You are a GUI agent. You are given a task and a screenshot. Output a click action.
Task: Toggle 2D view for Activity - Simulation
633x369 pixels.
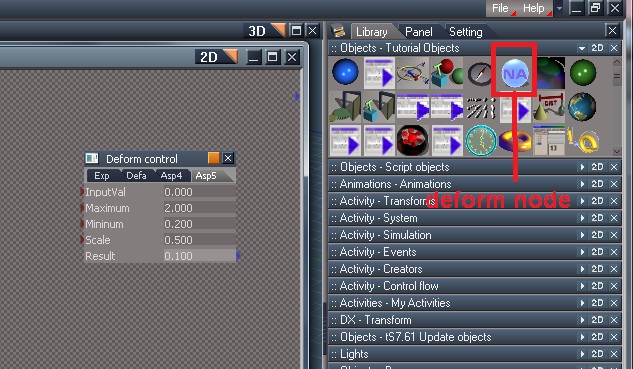point(597,235)
